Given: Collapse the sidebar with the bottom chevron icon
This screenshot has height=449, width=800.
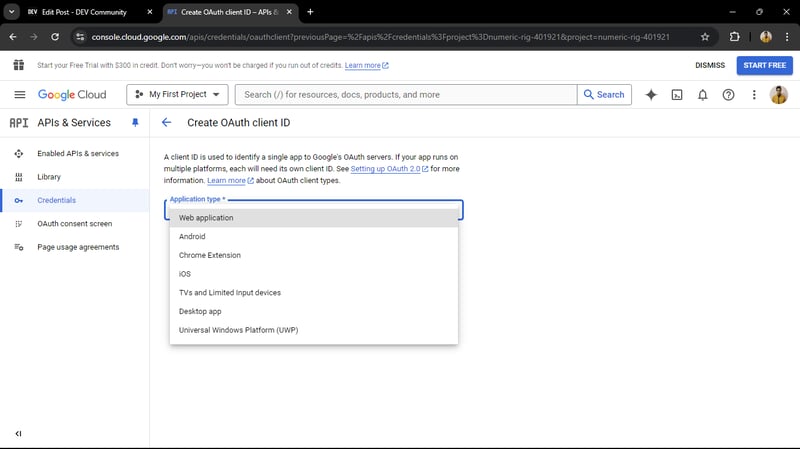Looking at the screenshot, I should (x=18, y=434).
